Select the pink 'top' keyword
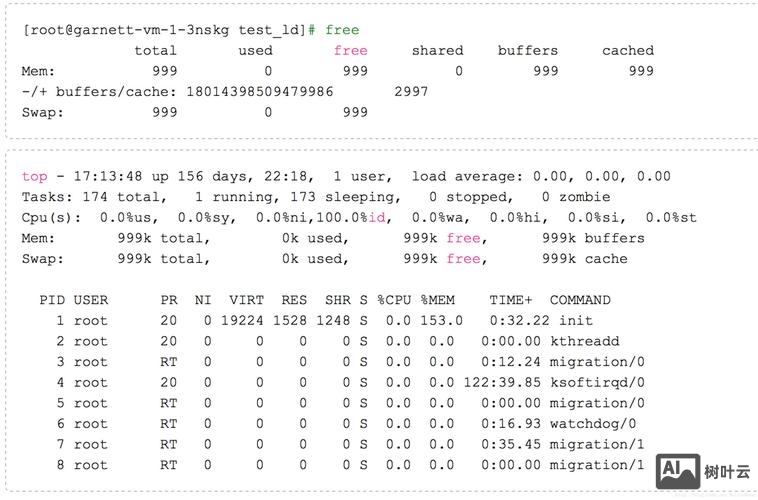758x500 pixels. click(34, 176)
